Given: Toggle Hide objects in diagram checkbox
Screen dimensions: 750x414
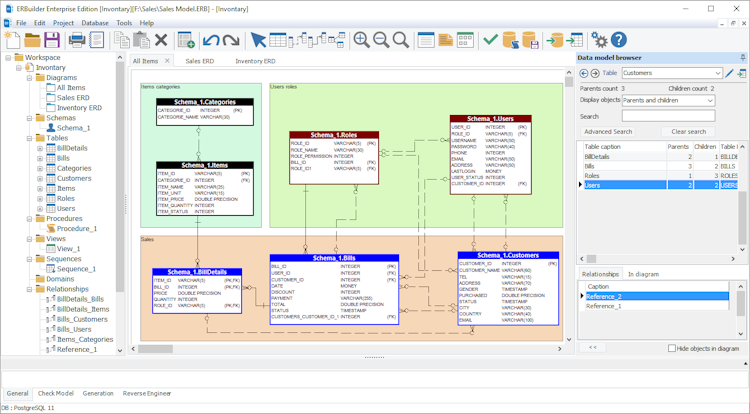Looking at the screenshot, I should [672, 349].
